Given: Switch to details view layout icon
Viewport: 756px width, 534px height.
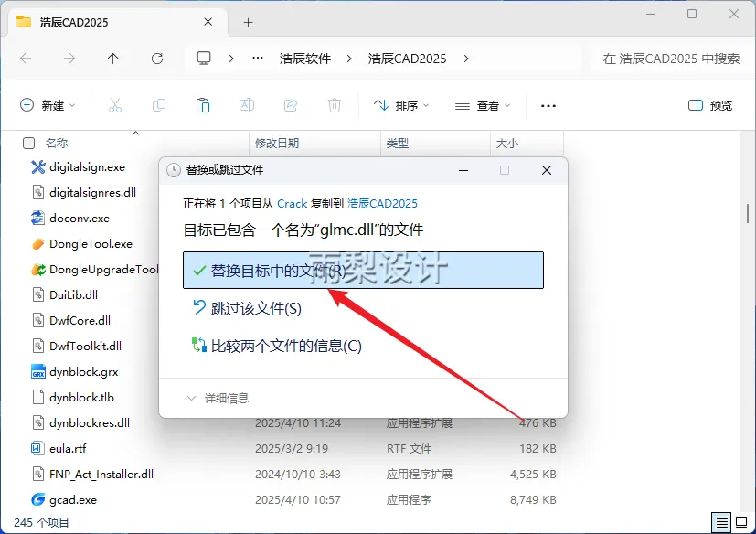Looking at the screenshot, I should click(x=721, y=522).
